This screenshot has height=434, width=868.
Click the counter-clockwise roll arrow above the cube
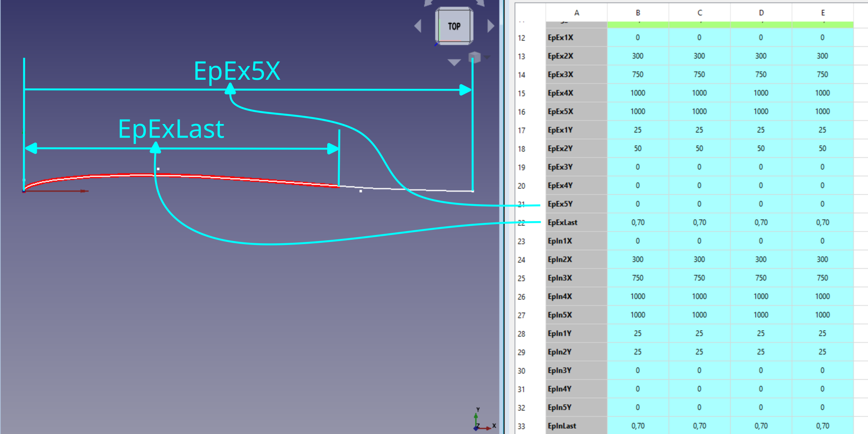428,3
